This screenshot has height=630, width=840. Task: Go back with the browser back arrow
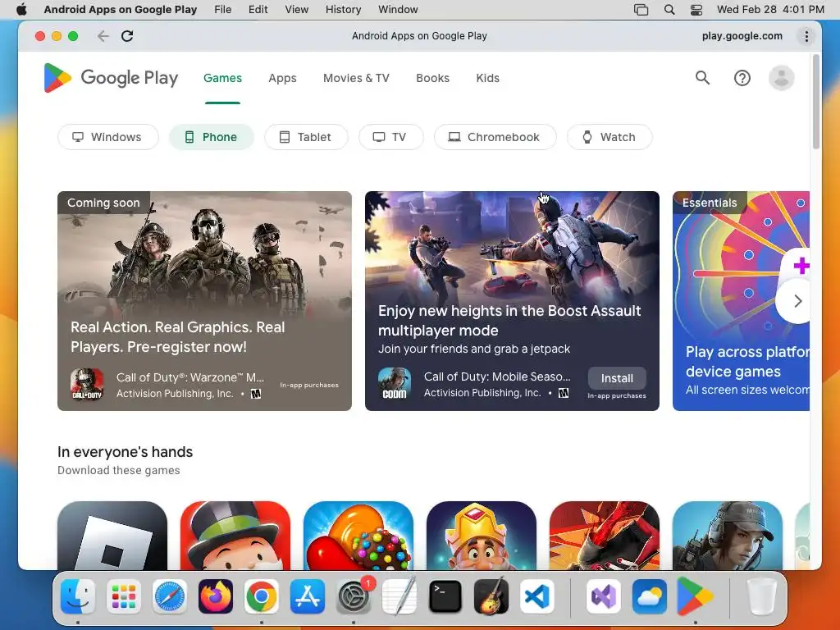click(103, 36)
